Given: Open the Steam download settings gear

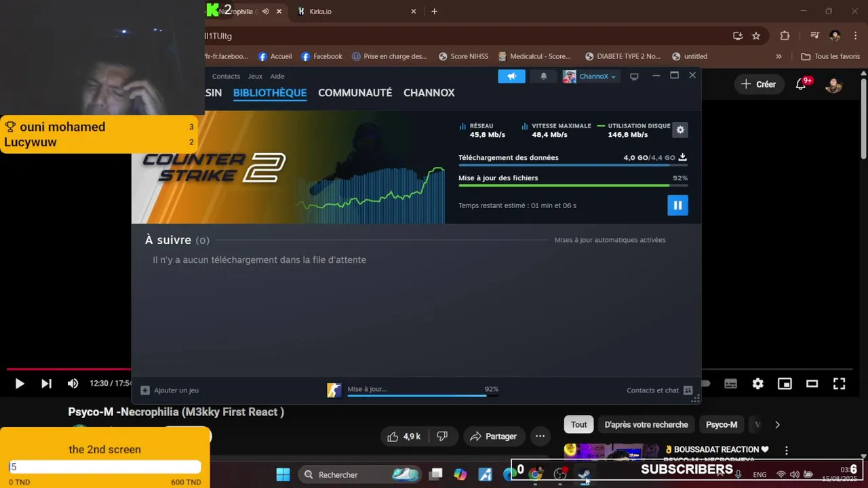Looking at the screenshot, I should (x=680, y=130).
